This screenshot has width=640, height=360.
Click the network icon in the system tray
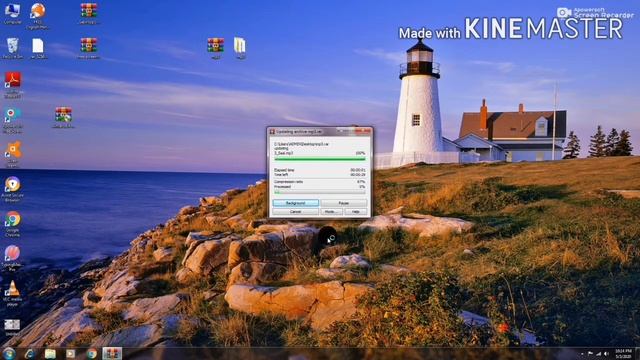(598, 353)
